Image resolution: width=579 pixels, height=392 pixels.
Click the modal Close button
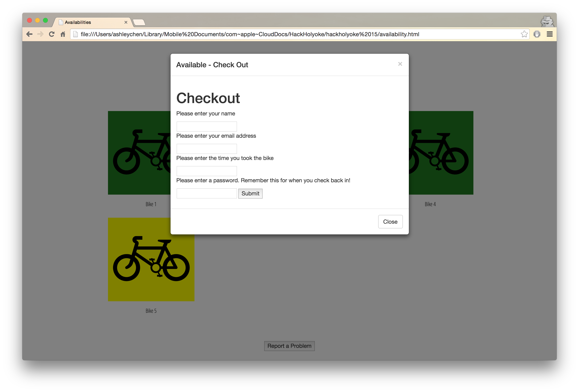tap(390, 221)
